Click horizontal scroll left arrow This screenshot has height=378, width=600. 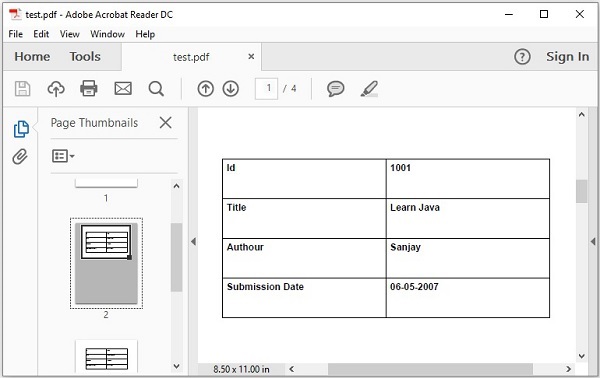[292, 369]
